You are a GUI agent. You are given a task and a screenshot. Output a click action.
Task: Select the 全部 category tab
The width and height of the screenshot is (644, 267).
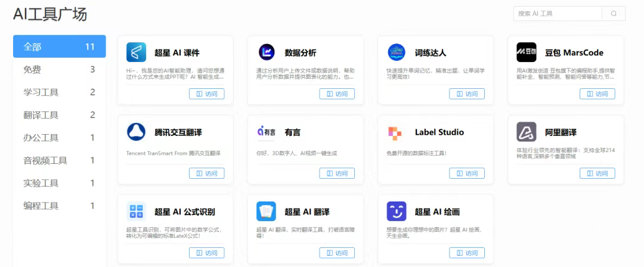60,46
